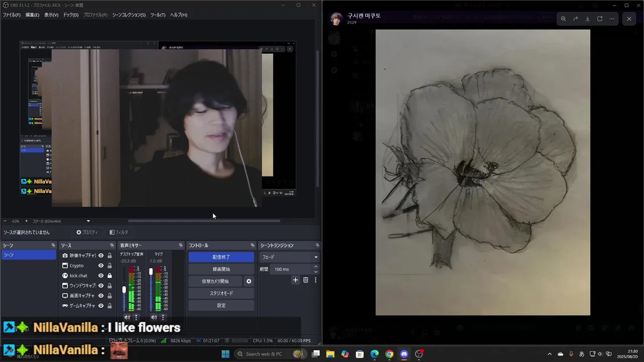Mute the desktop audio speaker icon
Screen dimensions: 644x362
pyautogui.click(x=127, y=317)
